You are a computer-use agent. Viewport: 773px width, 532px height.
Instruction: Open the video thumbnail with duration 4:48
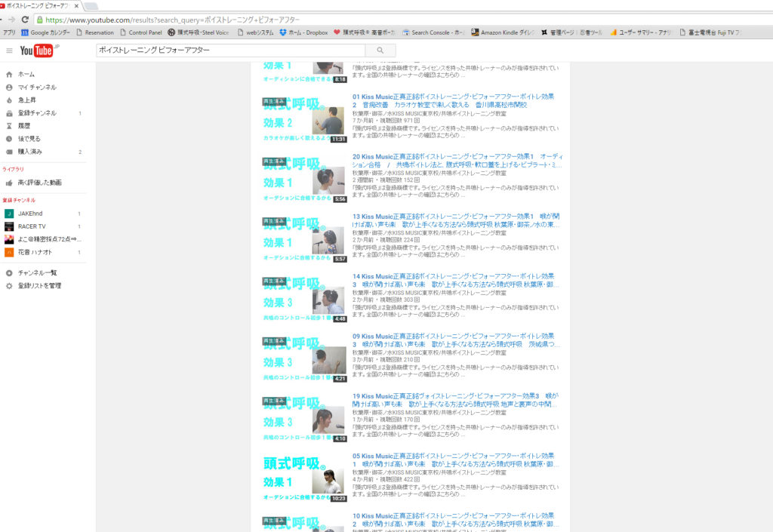[x=305, y=299]
